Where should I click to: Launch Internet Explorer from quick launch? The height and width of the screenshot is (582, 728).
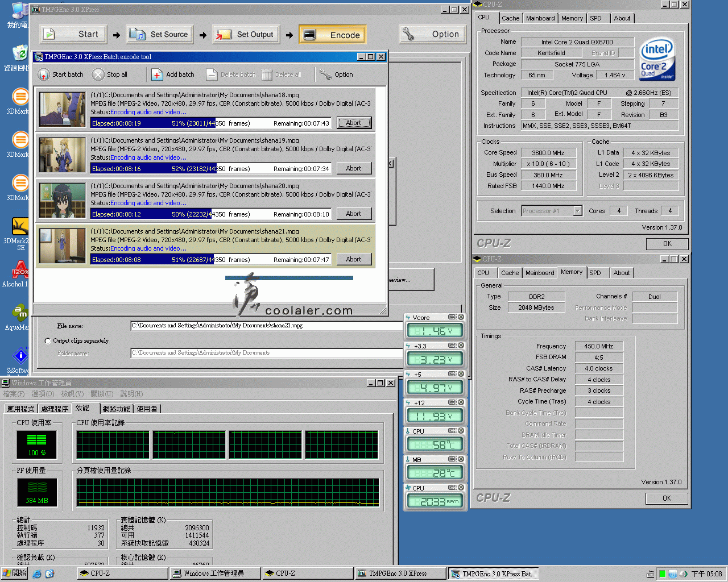(37, 574)
